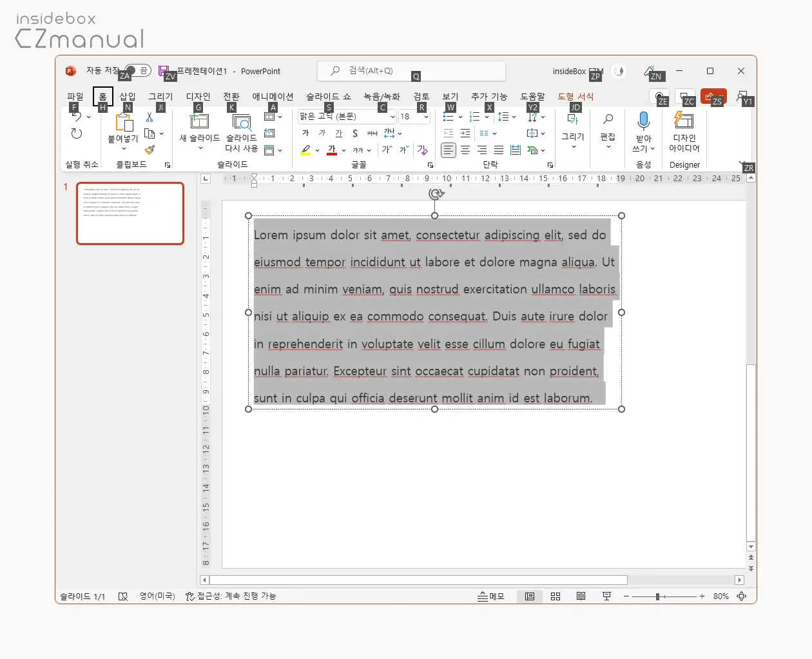Viewport: 812px width, 659px height.
Task: Click the 영어(미국) language indicator
Action: click(157, 596)
